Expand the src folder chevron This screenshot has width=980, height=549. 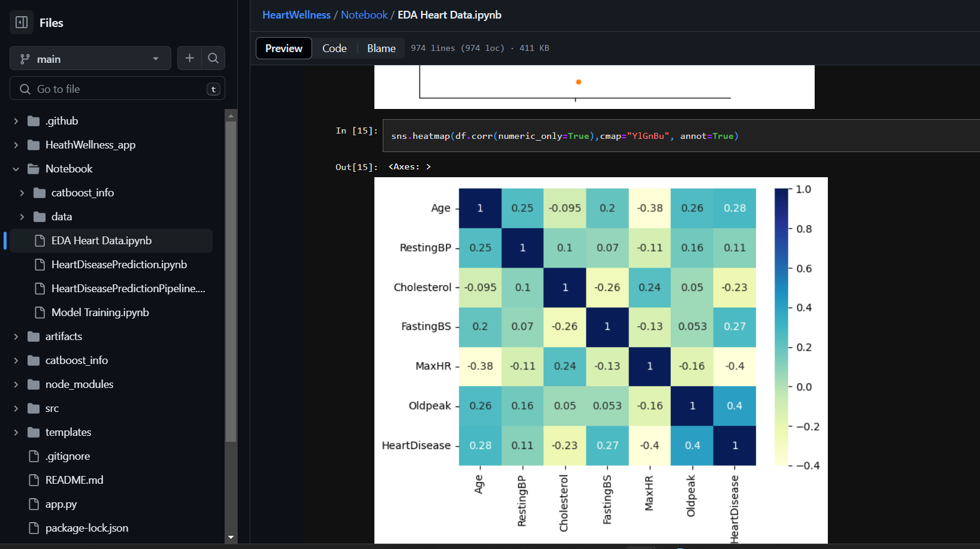pyautogui.click(x=16, y=408)
